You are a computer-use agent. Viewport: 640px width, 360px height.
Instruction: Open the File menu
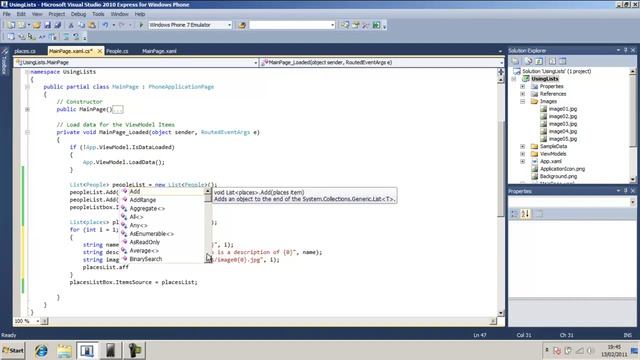(x=7, y=14)
